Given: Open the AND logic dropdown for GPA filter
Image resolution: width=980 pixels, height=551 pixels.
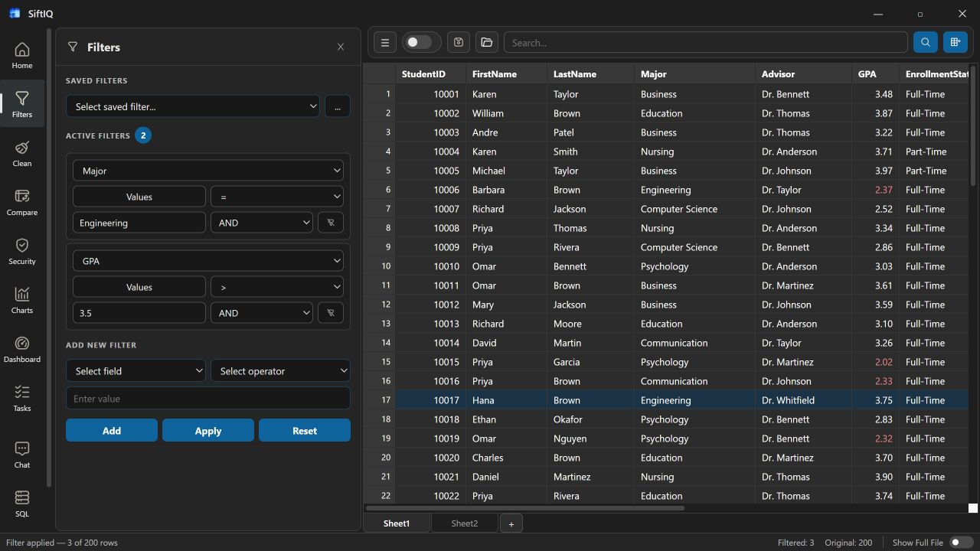Looking at the screenshot, I should (x=262, y=313).
